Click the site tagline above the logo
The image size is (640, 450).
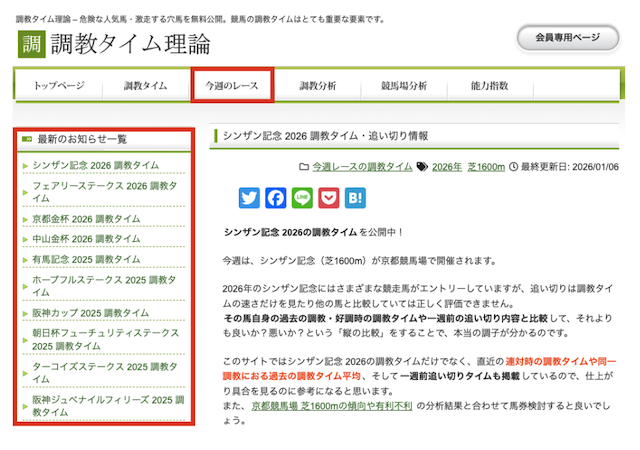point(200,19)
